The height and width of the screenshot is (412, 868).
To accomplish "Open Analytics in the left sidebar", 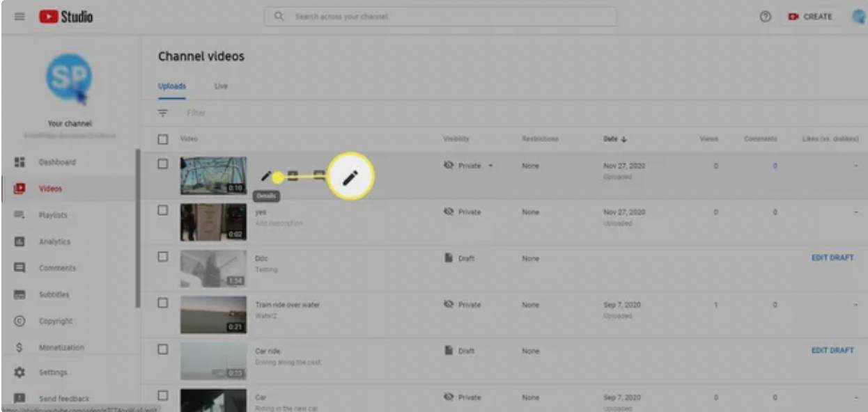I will (x=54, y=241).
